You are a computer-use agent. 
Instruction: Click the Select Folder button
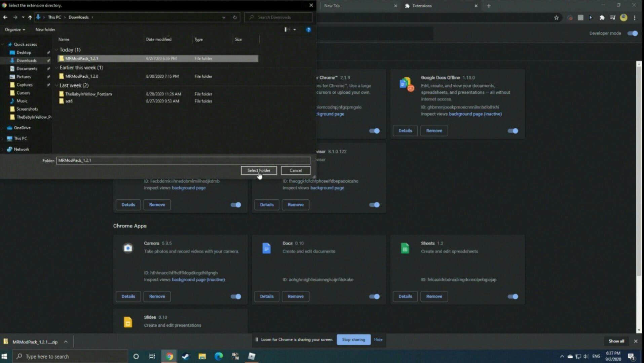259,170
